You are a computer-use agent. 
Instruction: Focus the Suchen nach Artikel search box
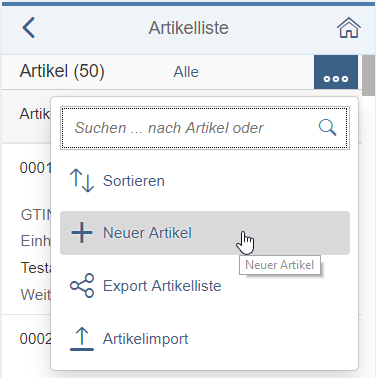point(205,128)
